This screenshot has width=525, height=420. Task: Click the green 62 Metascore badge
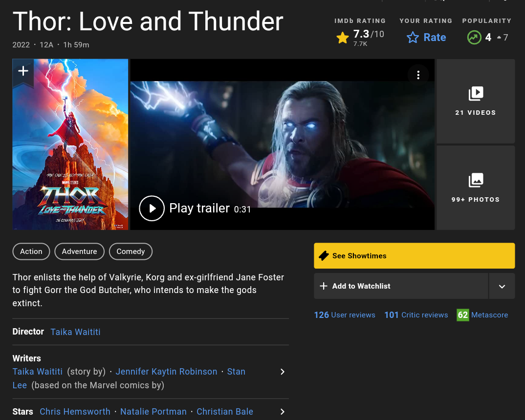point(463,315)
